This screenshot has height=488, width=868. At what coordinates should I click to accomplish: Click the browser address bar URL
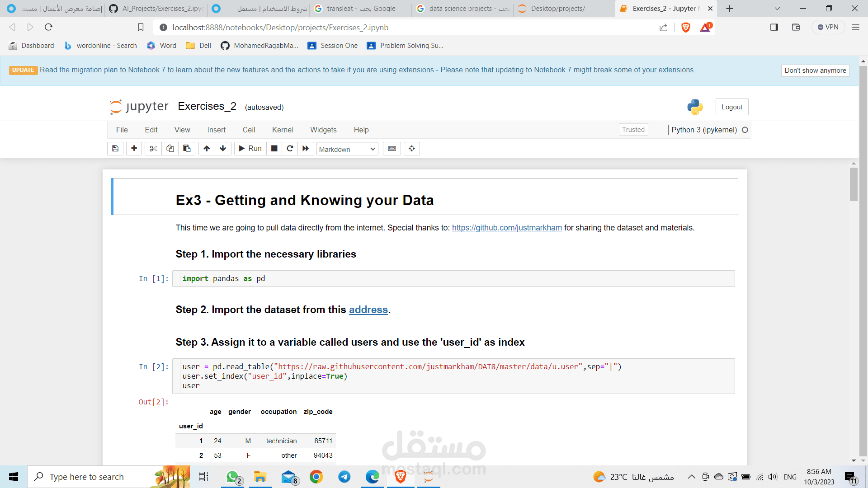(x=280, y=28)
